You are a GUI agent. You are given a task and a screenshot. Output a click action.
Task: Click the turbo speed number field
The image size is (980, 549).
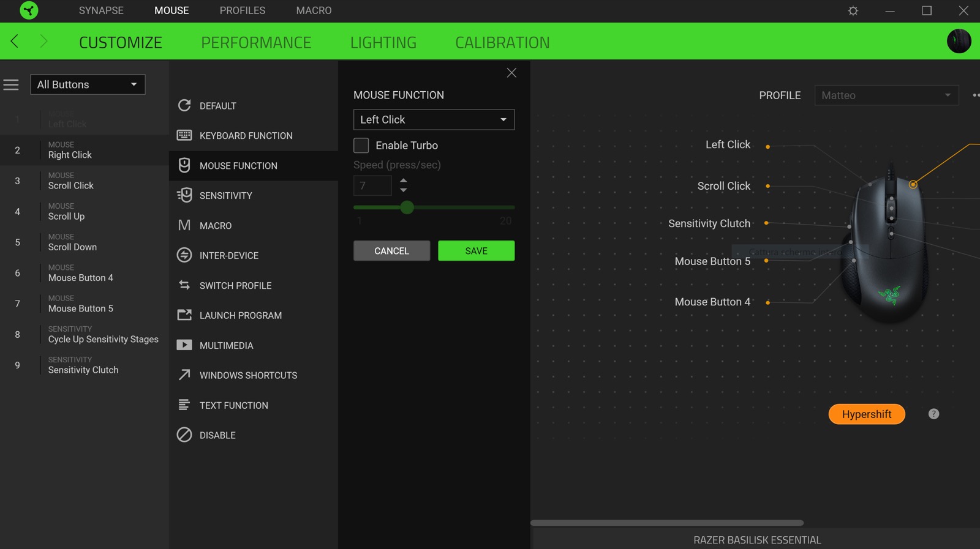pos(372,185)
